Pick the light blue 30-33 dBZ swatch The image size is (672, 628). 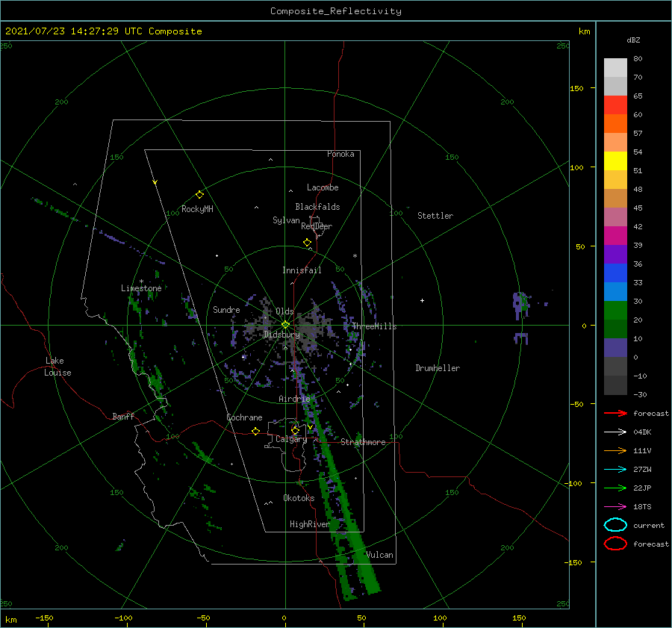(615, 292)
